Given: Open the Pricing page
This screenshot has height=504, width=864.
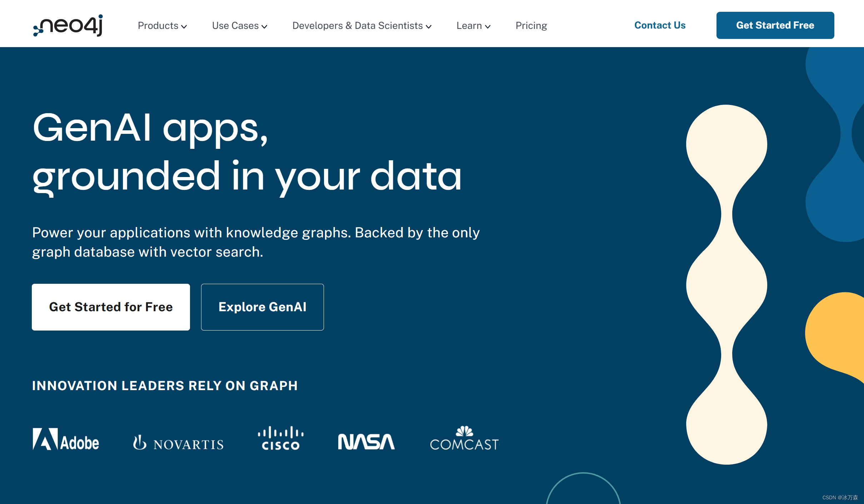Looking at the screenshot, I should 531,26.
